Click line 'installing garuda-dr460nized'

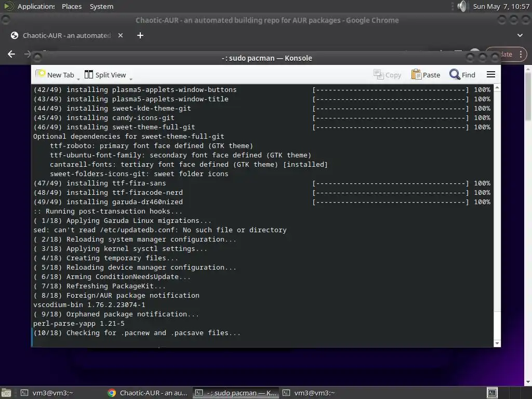[x=108, y=202]
